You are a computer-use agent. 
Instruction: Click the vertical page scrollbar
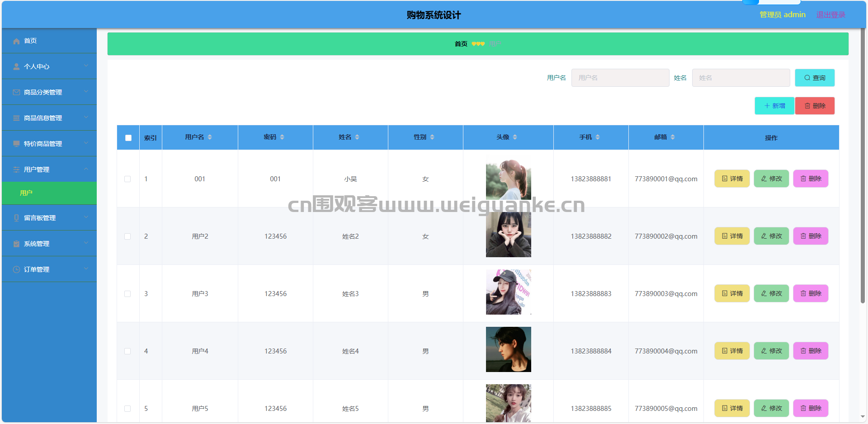point(863,181)
